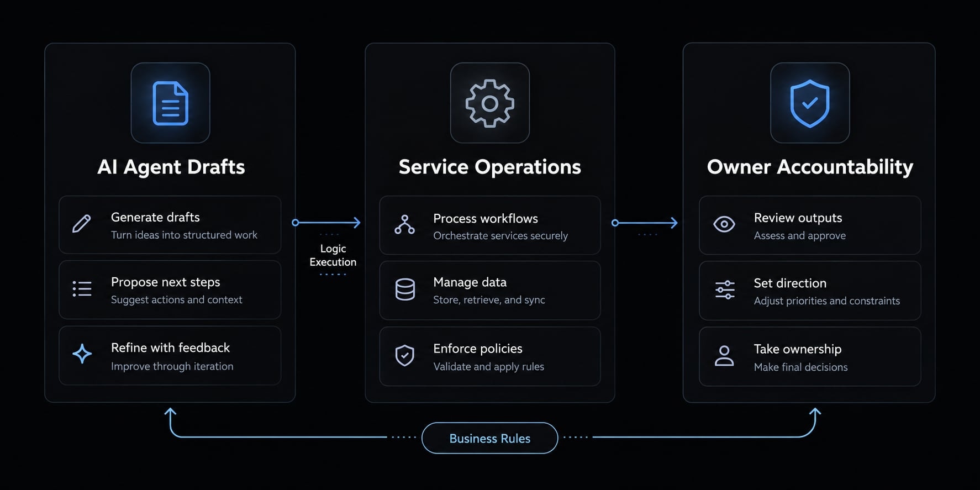980x490 pixels.
Task: Select the Business Rules pill
Action: 489,438
